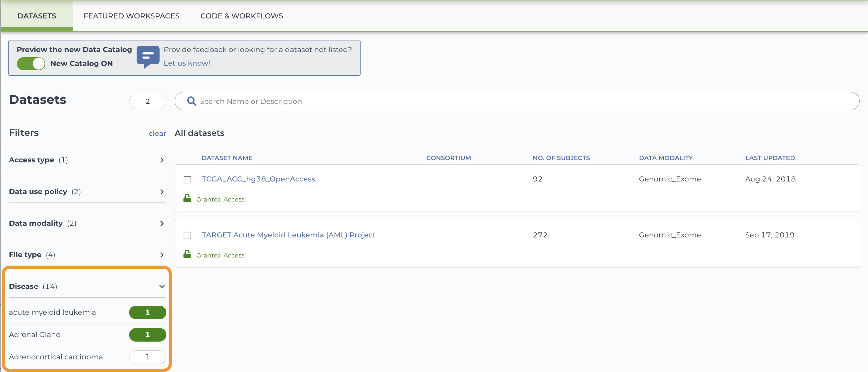Sort by Data Modality column header
868x372 pixels.
pyautogui.click(x=666, y=158)
